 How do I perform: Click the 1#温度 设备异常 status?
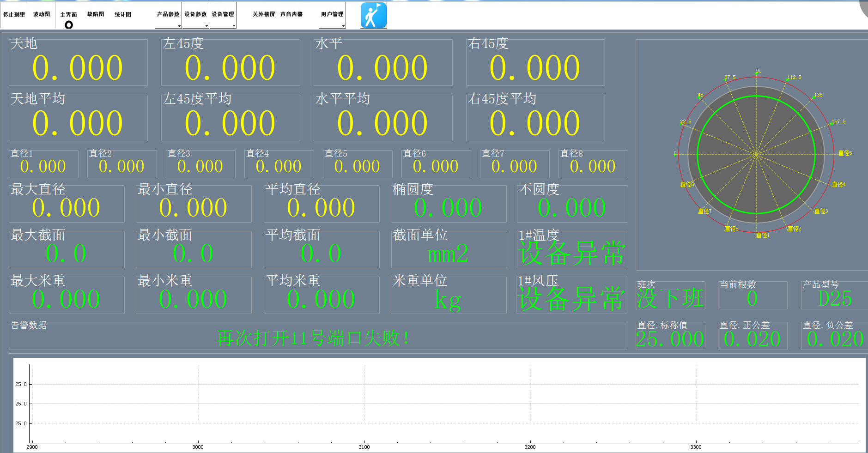(572, 254)
